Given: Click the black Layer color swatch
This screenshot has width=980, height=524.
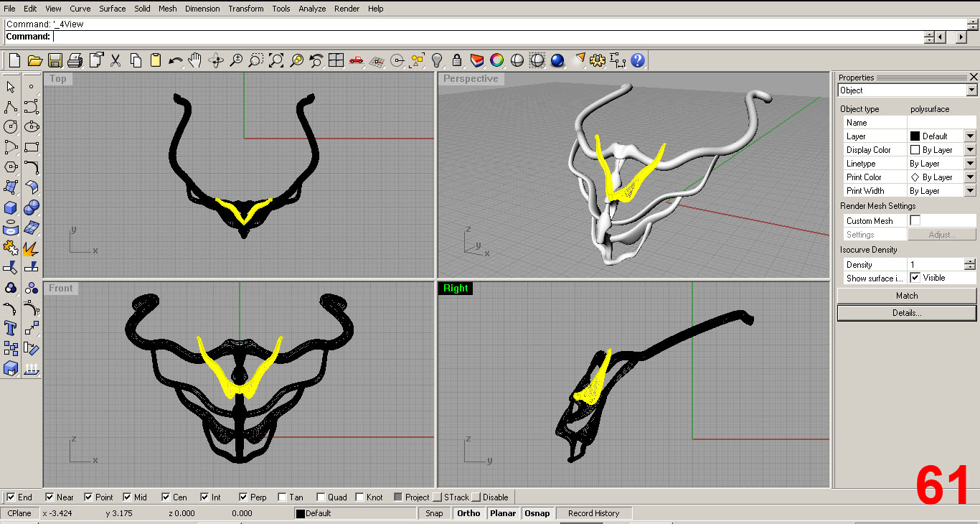Looking at the screenshot, I should click(x=915, y=136).
